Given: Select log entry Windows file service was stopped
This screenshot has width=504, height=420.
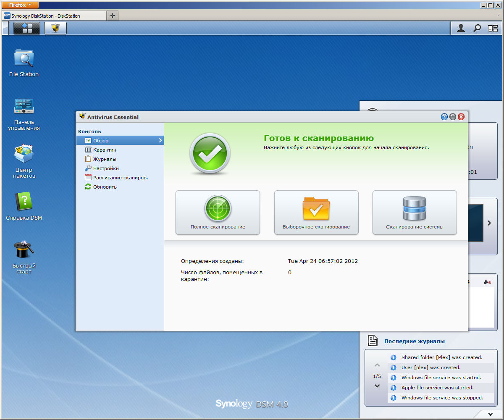Looking at the screenshot, I should point(441,398).
